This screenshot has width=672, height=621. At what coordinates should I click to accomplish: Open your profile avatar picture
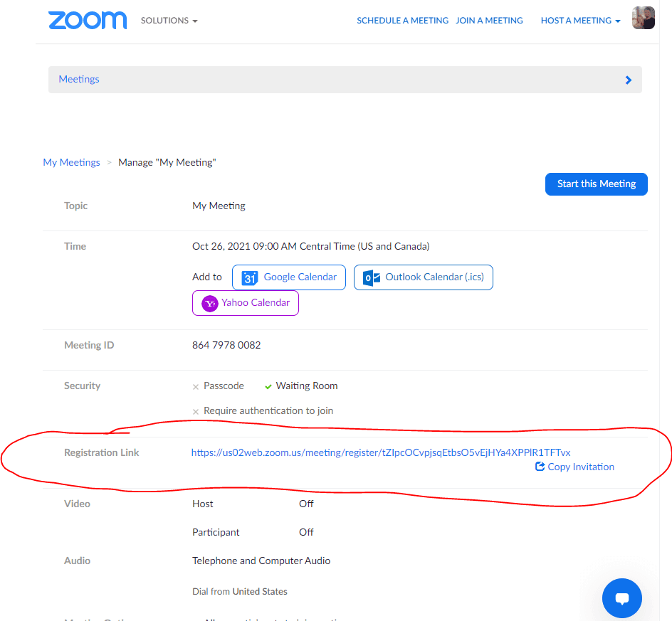643,18
